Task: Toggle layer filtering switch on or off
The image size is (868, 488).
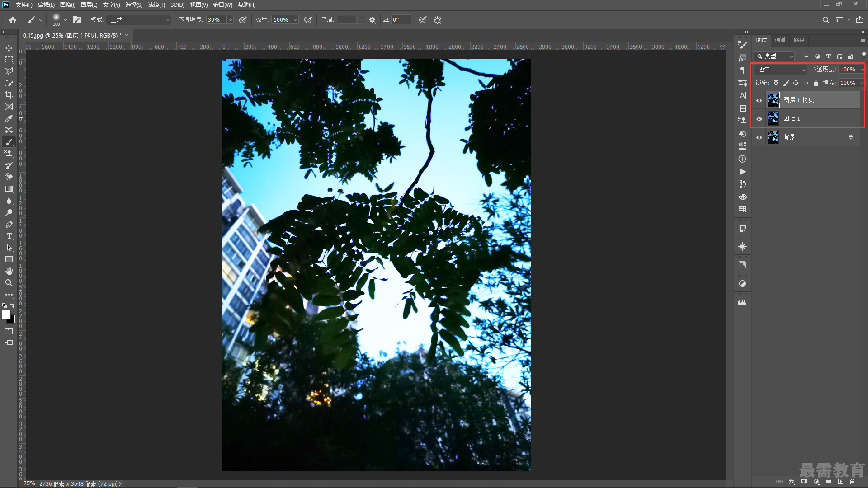Action: click(x=863, y=55)
